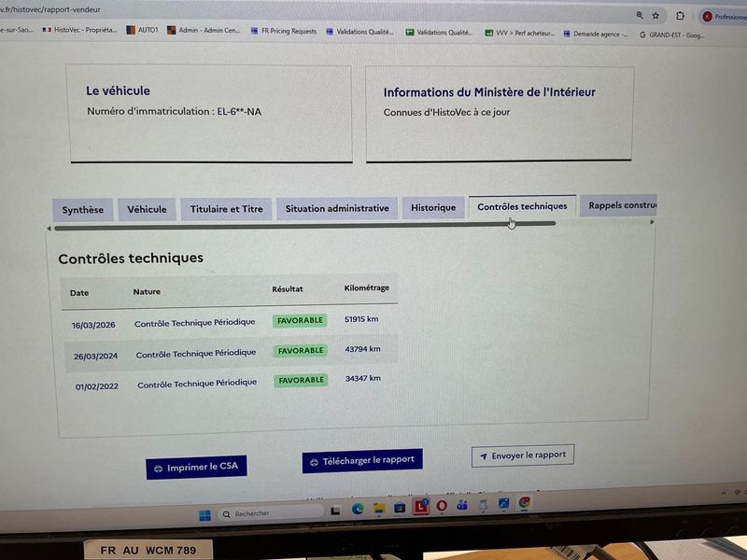Open Task View from the taskbar
This screenshot has width=747, height=560.
click(x=335, y=511)
